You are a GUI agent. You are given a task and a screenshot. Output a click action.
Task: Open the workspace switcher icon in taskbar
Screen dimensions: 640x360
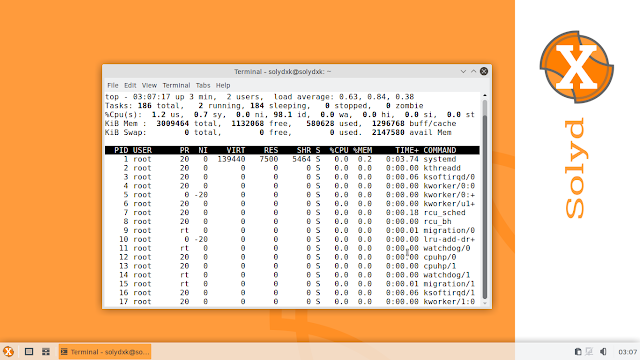[46, 351]
